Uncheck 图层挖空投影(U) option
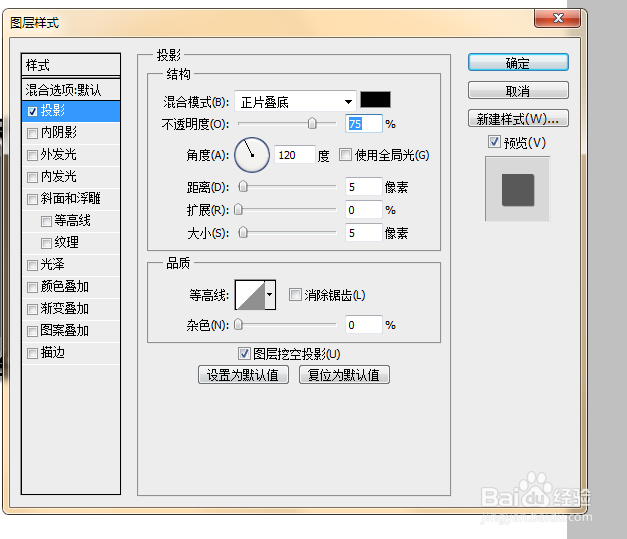Image resolution: width=627 pixels, height=539 pixels. click(244, 353)
